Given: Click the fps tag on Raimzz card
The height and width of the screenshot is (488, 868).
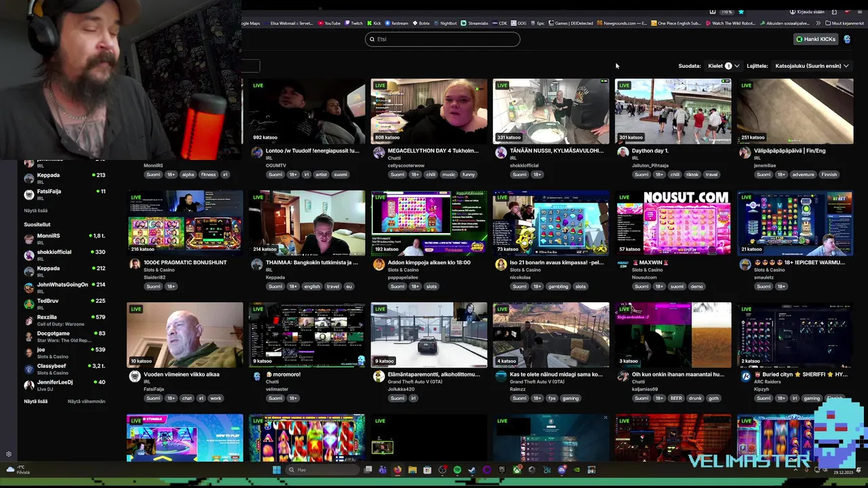Looking at the screenshot, I should tap(551, 399).
